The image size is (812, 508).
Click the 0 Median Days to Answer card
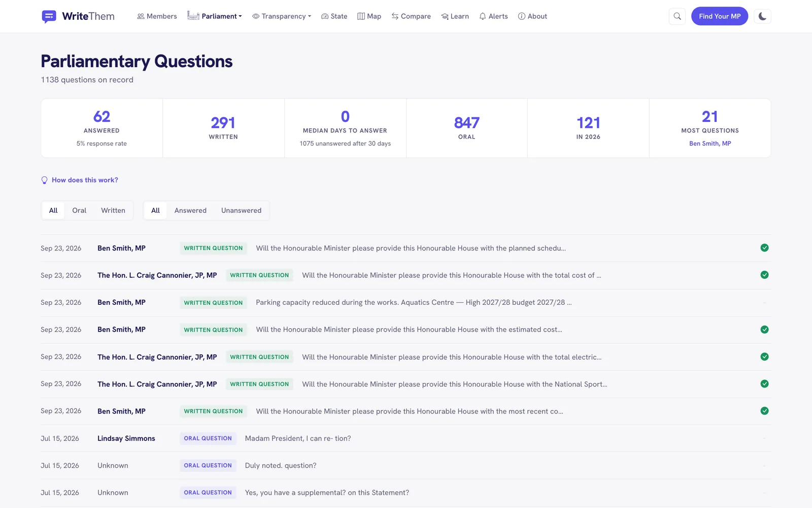[345, 128]
